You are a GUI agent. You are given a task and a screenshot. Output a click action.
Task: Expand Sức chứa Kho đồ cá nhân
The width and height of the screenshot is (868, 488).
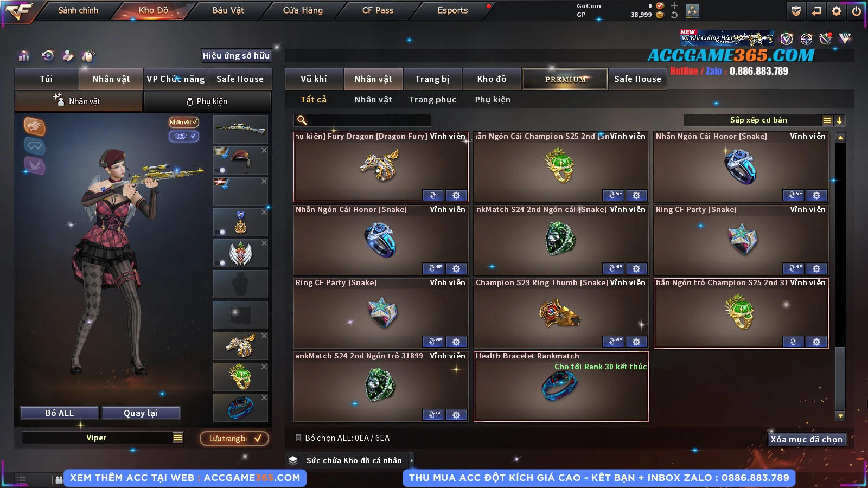click(x=412, y=460)
